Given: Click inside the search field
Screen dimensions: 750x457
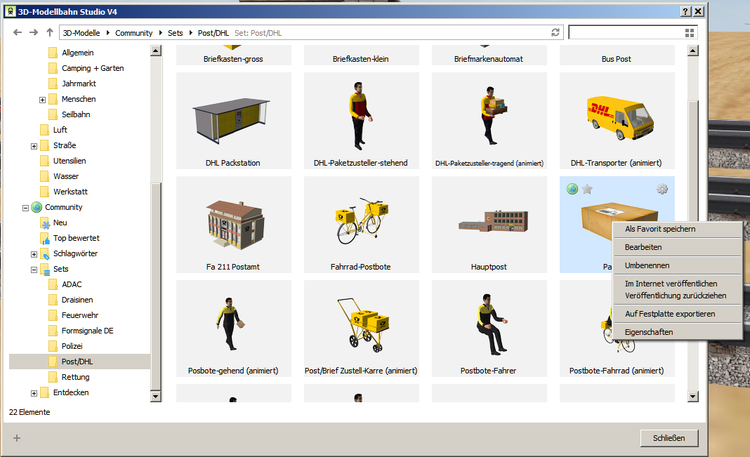Looking at the screenshot, I should (x=626, y=33).
